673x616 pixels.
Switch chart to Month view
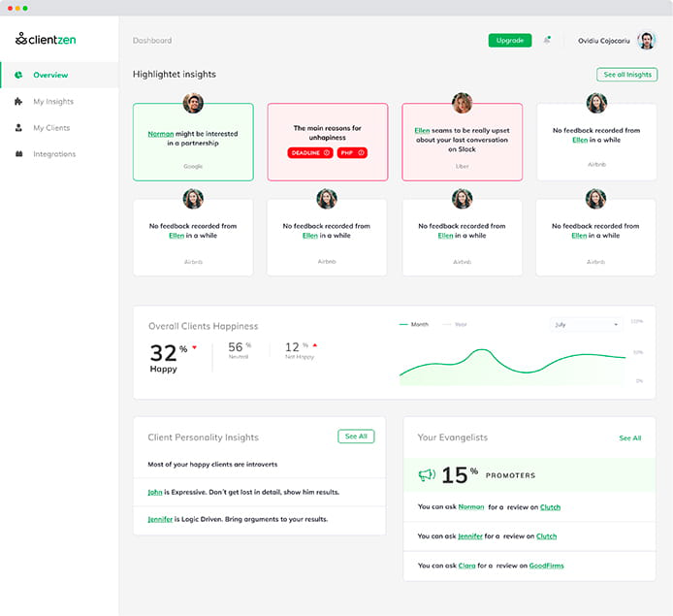click(x=414, y=324)
